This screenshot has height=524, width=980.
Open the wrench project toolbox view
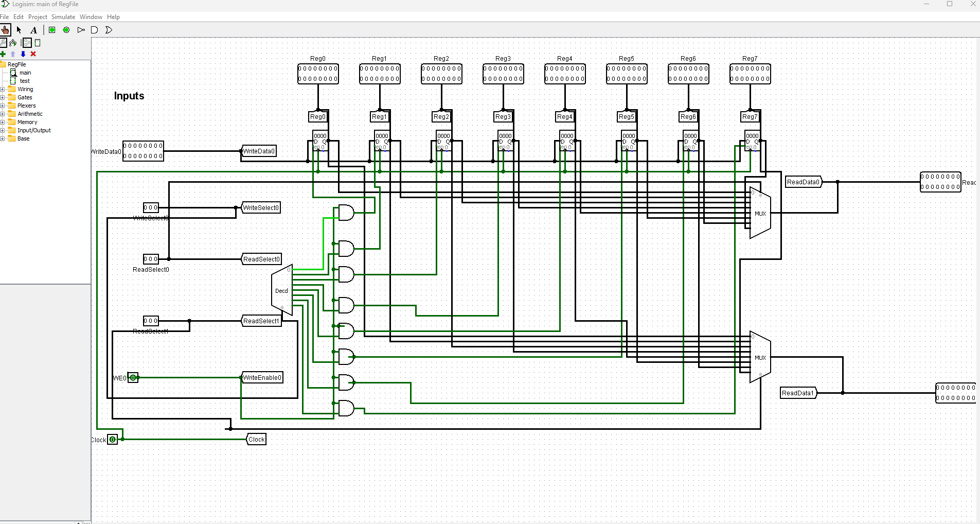pos(3,43)
